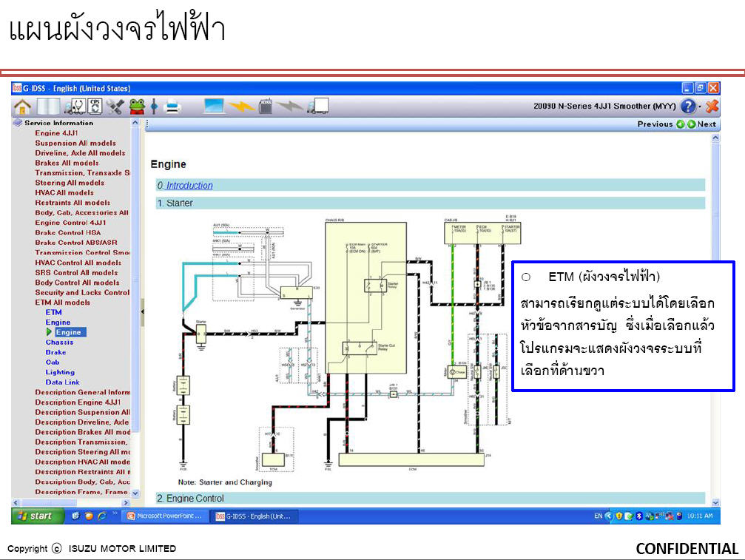Click the truck vehicle icon
The width and height of the screenshot is (745, 560).
[x=318, y=106]
